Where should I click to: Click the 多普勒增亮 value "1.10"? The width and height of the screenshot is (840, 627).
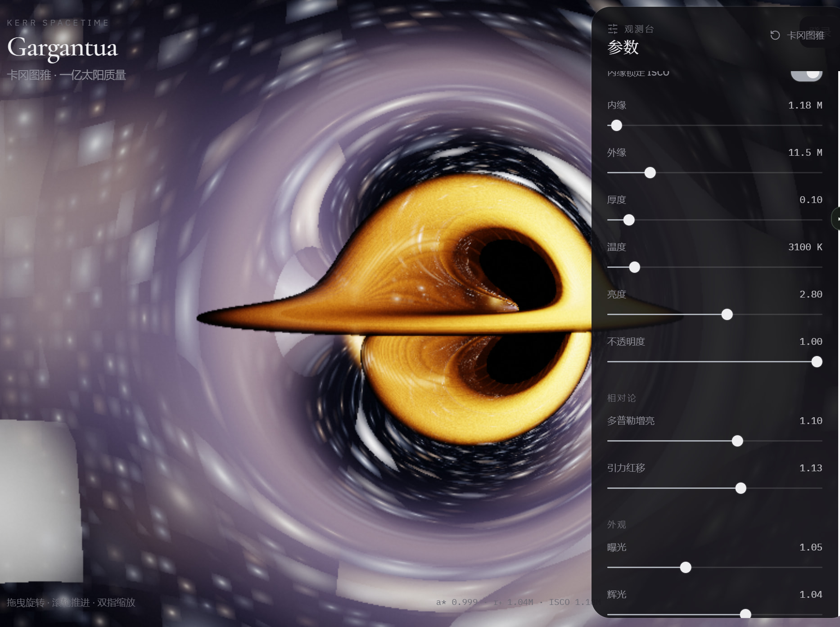811,421
